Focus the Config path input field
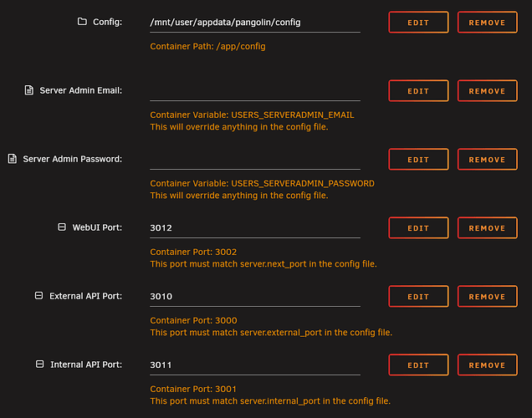This screenshot has height=418, width=532. coord(254,23)
